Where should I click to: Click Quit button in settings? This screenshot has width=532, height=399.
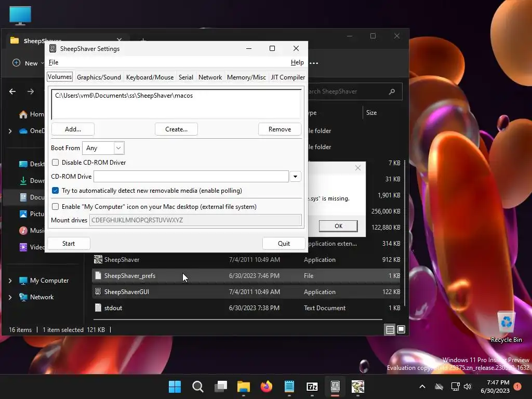[x=284, y=244]
